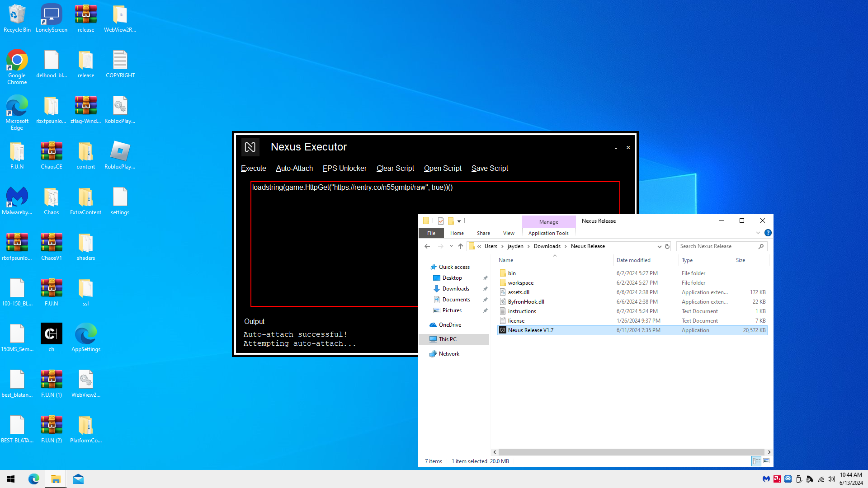Go back in File Explorer
The height and width of the screenshot is (488, 868).
pos(427,246)
